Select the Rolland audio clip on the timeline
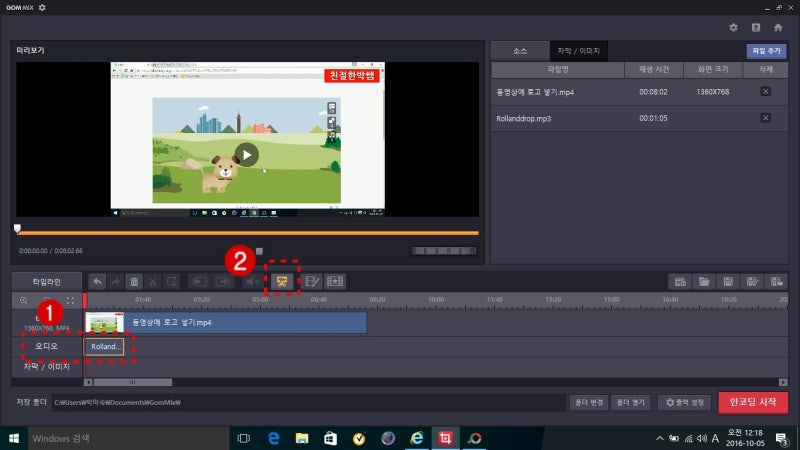 (x=104, y=346)
